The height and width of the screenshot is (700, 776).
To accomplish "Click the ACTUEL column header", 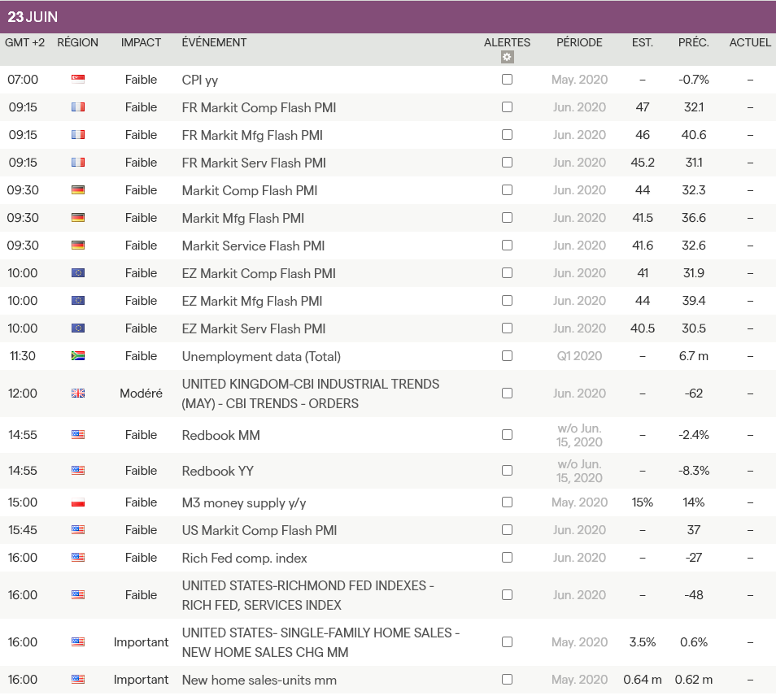I will pos(750,42).
